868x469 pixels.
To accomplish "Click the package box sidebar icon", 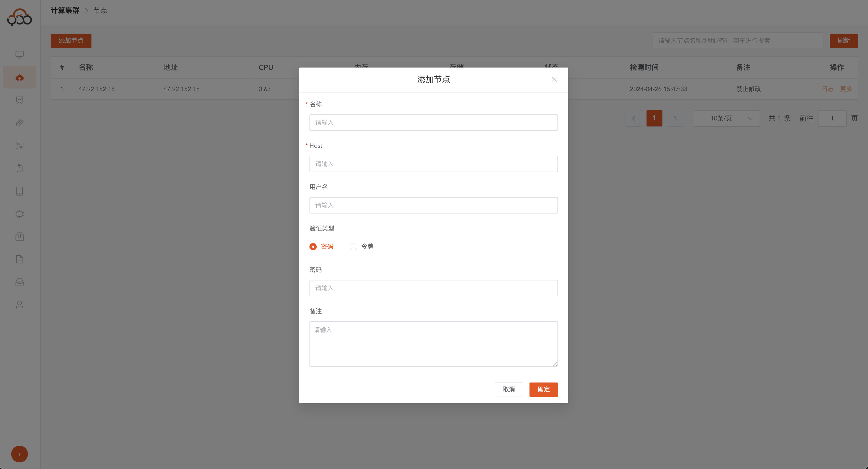I will 20,236.
